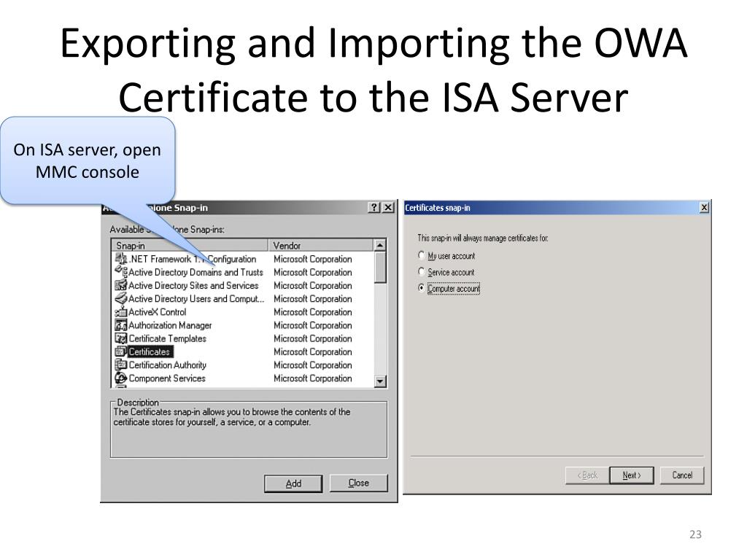Select Active Directory Domains and Trusts entry
The image size is (747, 560).
[196, 272]
